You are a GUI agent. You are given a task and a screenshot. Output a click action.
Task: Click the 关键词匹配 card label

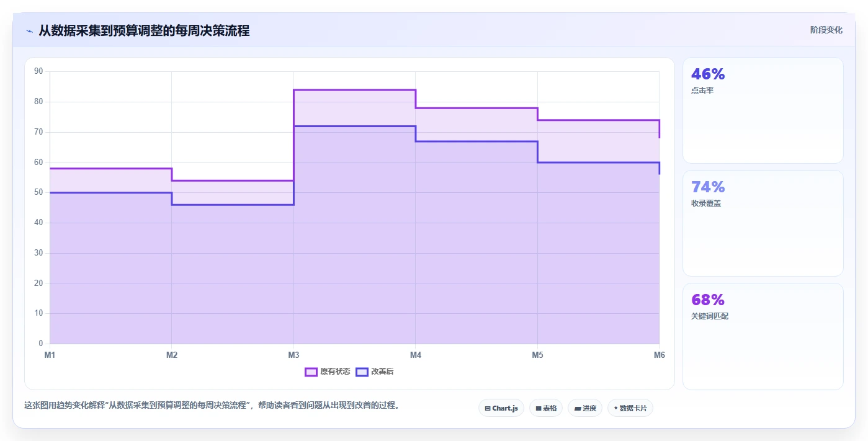point(710,316)
